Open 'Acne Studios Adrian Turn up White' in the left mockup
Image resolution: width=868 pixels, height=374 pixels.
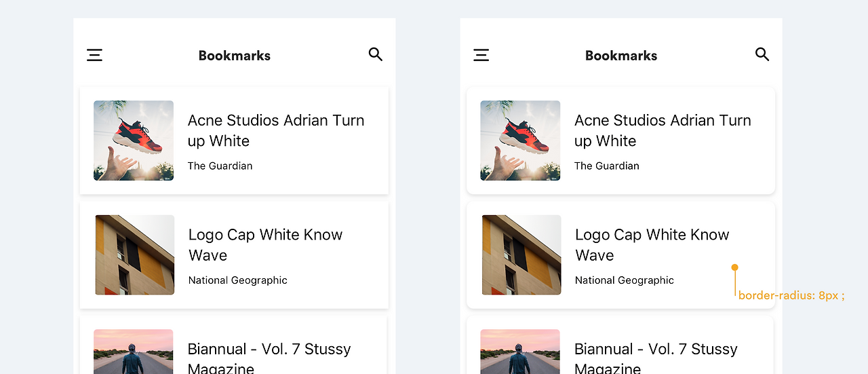[276, 130]
